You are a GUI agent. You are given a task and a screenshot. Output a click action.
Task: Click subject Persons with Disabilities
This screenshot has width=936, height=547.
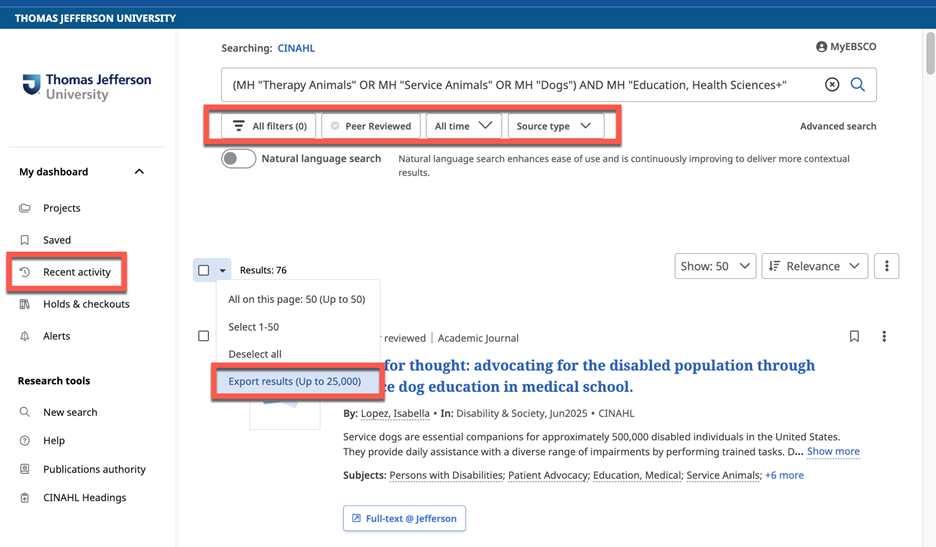(x=446, y=475)
